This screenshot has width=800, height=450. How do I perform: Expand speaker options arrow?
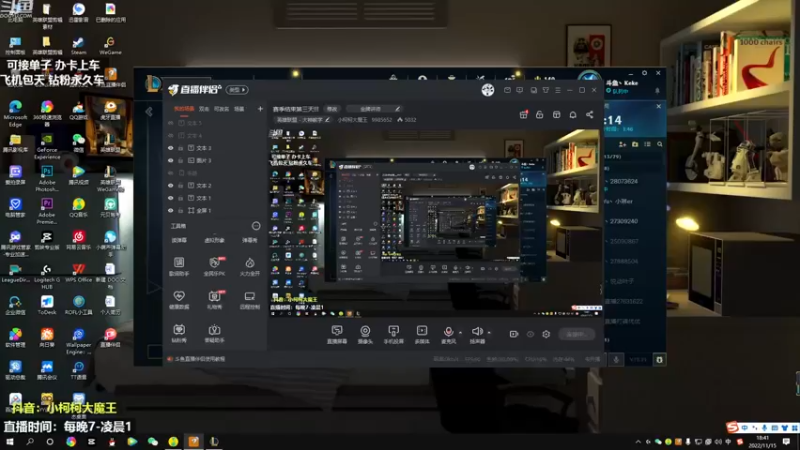489,333
